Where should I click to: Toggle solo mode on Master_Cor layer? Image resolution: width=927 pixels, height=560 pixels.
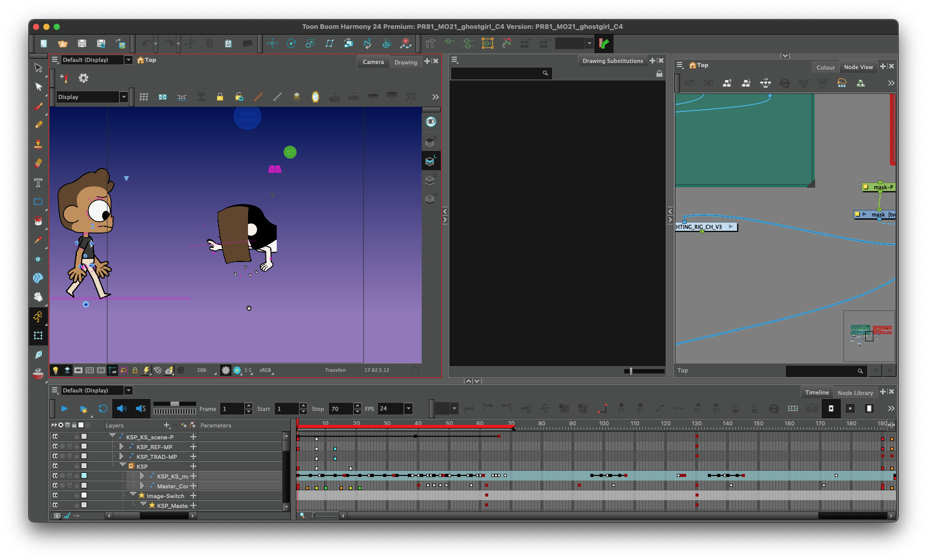[62, 486]
